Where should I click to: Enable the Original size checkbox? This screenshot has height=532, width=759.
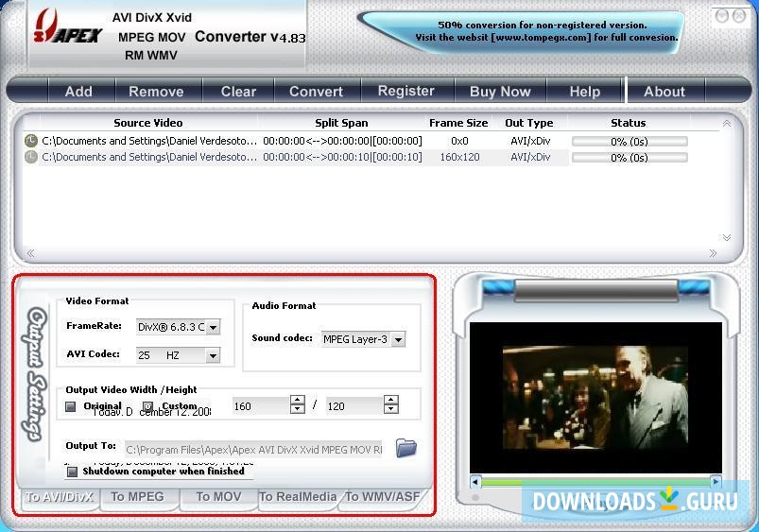[71, 406]
